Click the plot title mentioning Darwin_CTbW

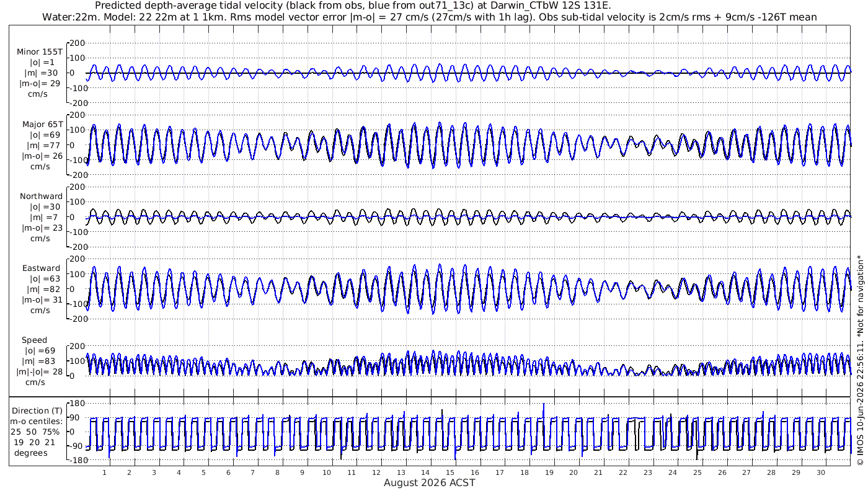click(x=353, y=6)
